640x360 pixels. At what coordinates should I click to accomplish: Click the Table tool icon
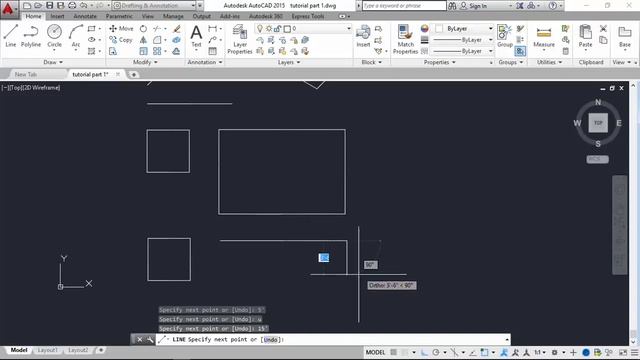[213, 51]
